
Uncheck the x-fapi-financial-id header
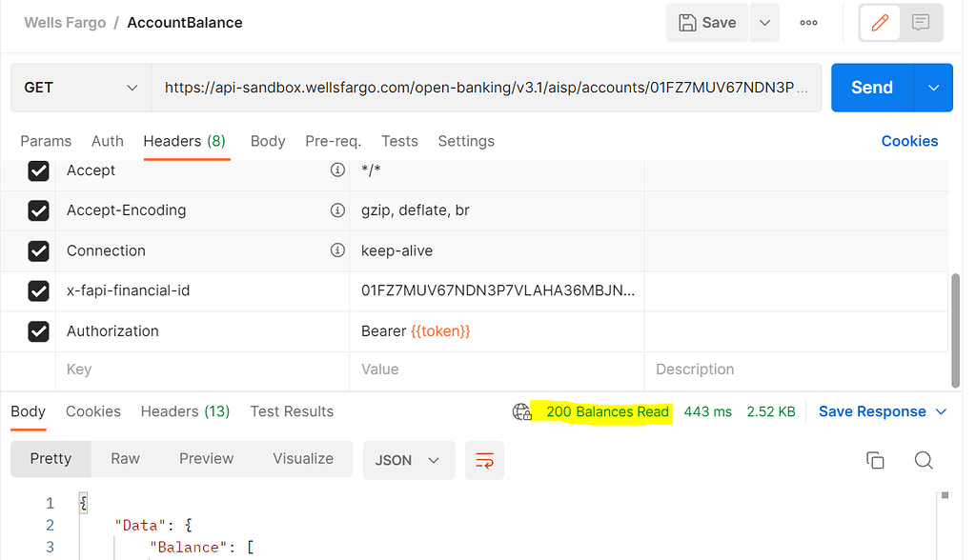38,290
